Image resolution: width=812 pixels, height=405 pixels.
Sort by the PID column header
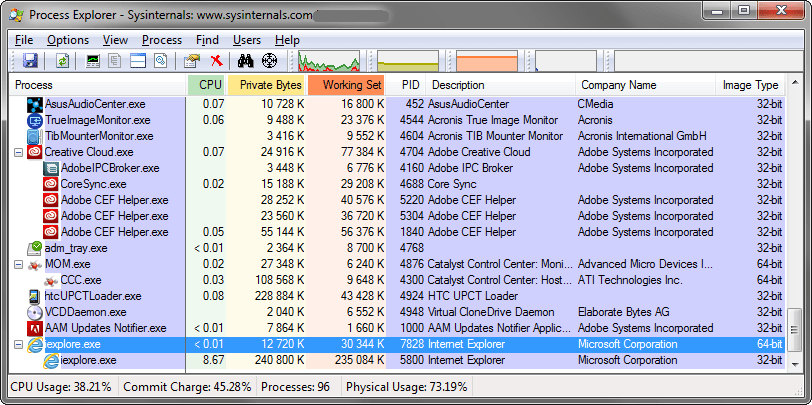point(406,85)
